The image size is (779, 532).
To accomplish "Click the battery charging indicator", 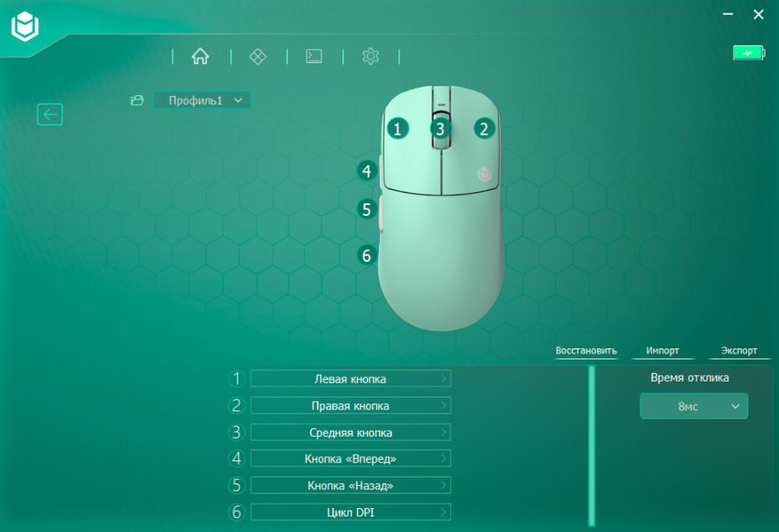I will [x=749, y=52].
